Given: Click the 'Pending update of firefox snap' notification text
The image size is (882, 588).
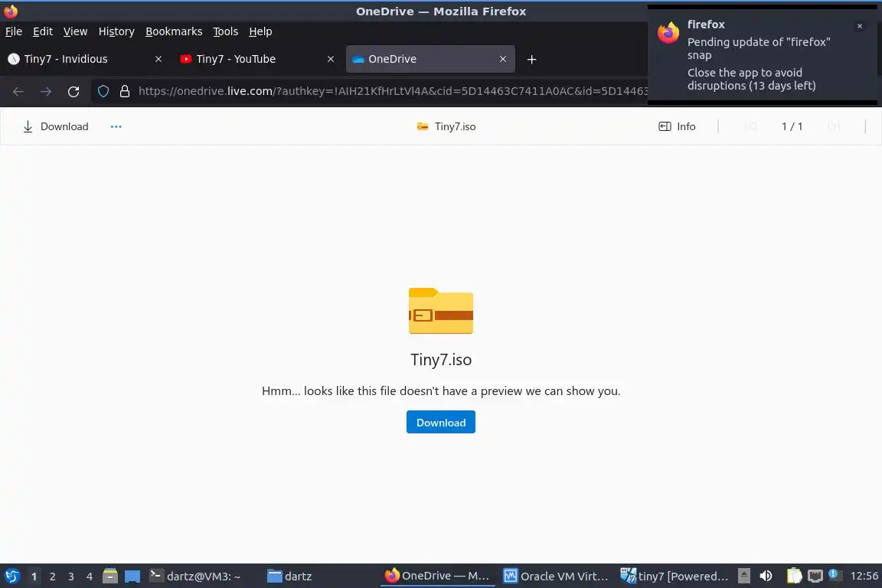Looking at the screenshot, I should (x=759, y=48).
